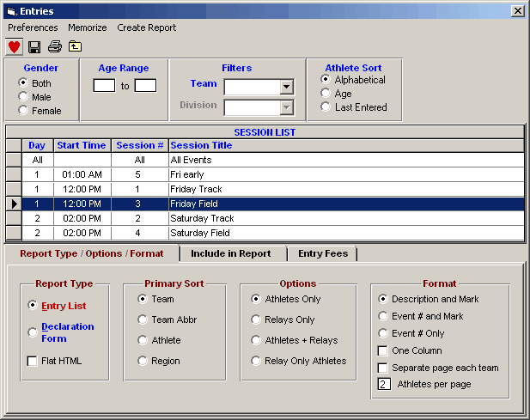The width and height of the screenshot is (530, 420).
Task: Open the Memorize menu
Action: click(88, 27)
